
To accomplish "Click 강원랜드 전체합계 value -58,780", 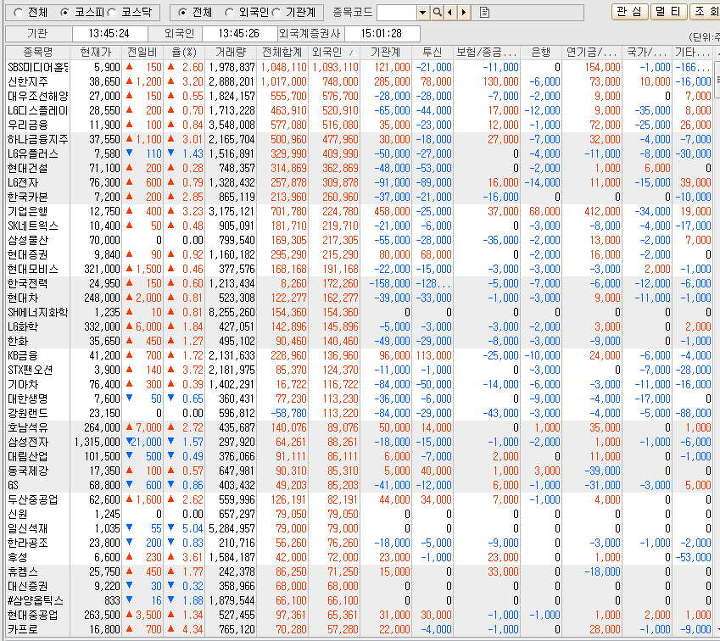I will pyautogui.click(x=288, y=413).
